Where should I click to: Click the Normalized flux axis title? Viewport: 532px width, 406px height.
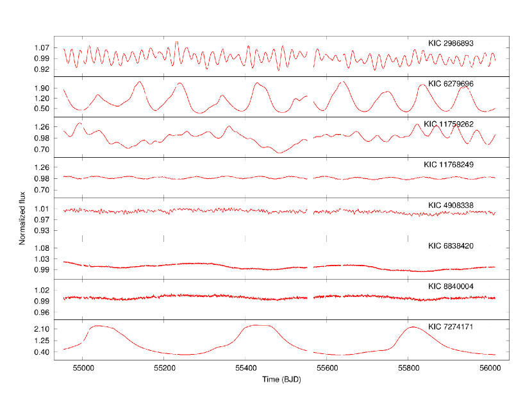(x=22, y=218)
